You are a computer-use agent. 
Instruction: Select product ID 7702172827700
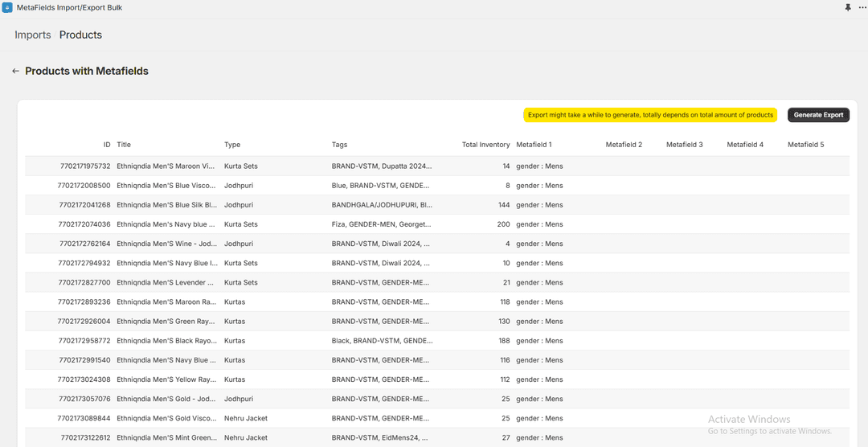coord(84,282)
